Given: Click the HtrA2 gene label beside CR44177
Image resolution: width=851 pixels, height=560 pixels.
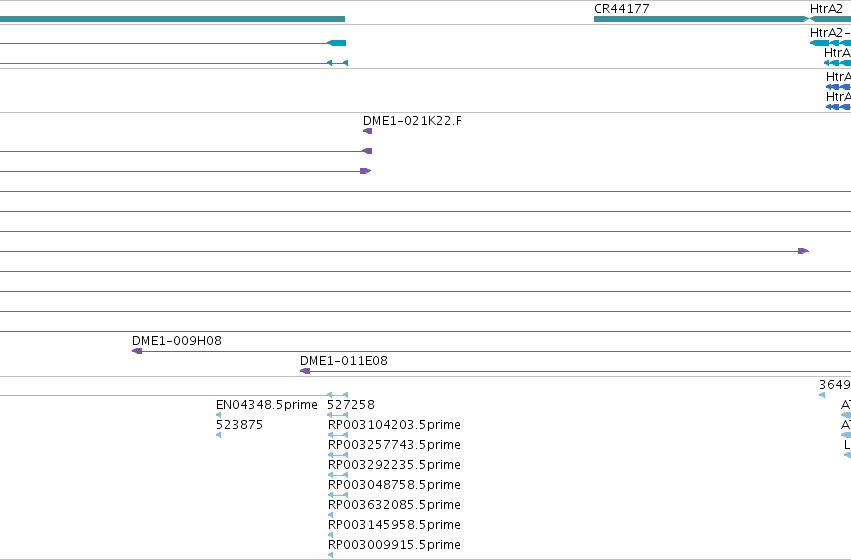Looking at the screenshot, I should [x=826, y=9].
